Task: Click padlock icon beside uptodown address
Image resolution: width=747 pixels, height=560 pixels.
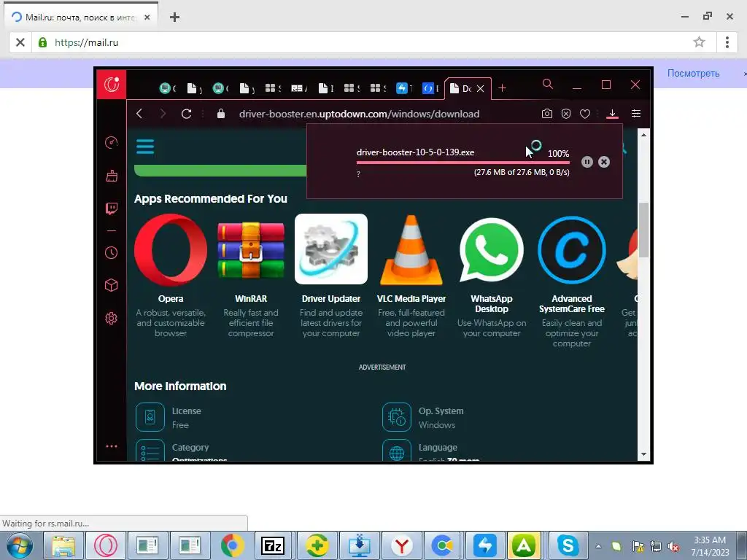Action: tap(220, 113)
